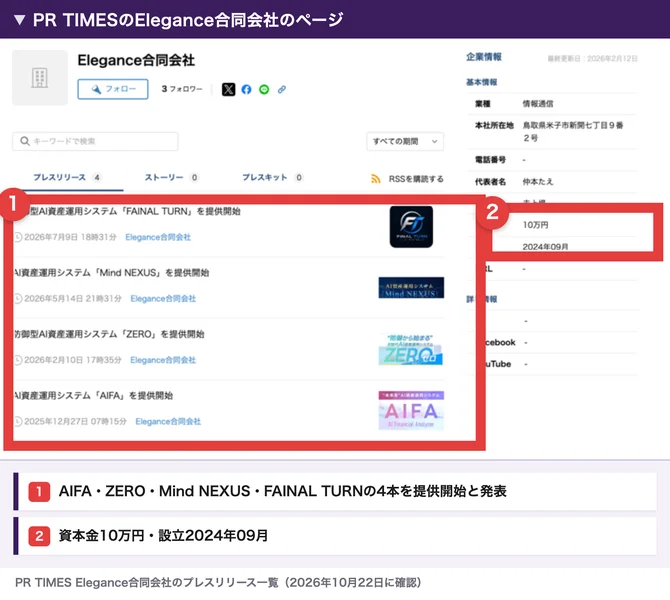Click the Elegance合同会社 building logo placeholder
The height and width of the screenshot is (600, 670).
40,78
